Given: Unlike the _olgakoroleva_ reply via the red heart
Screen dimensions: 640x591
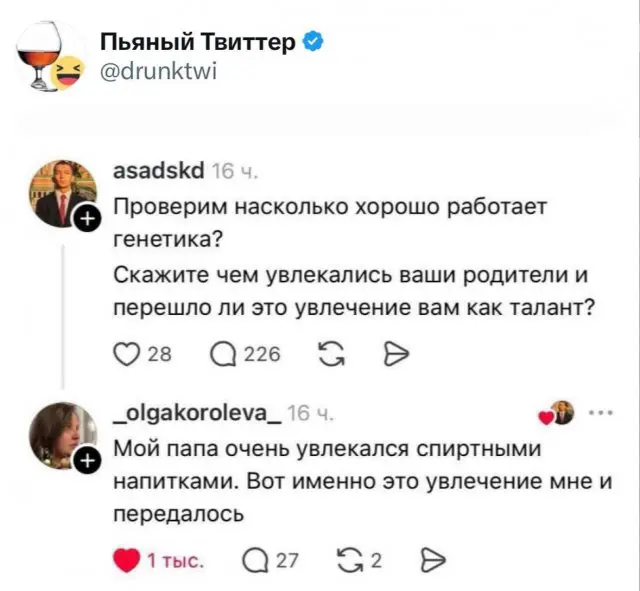Looking at the screenshot, I should coord(127,561).
